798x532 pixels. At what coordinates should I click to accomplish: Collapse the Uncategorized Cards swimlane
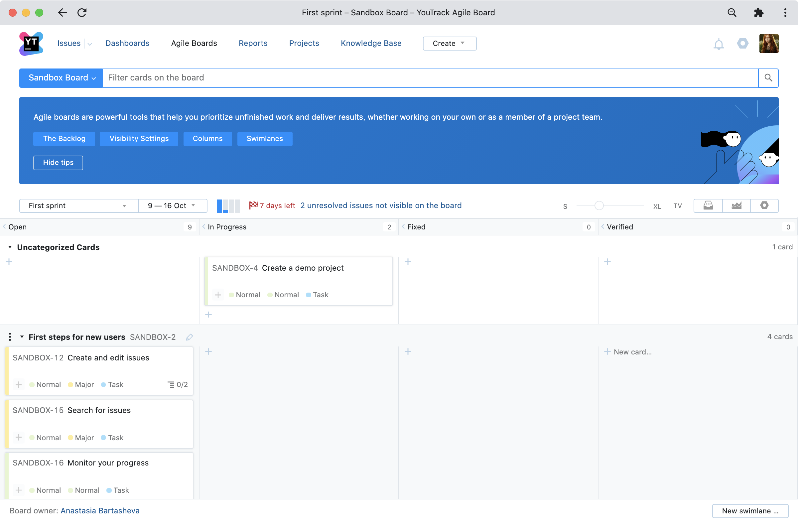[x=10, y=247]
